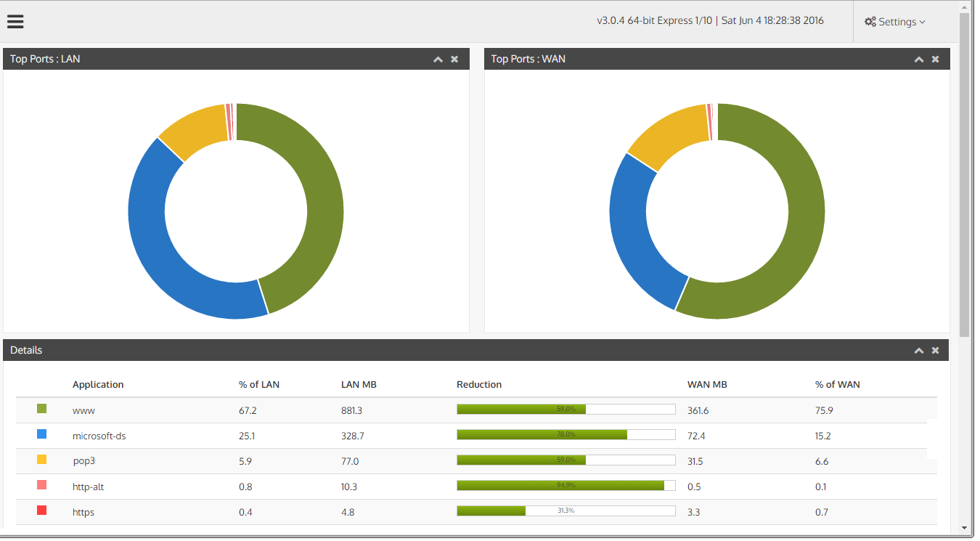The height and width of the screenshot is (541, 980).
Task: Close the Top Ports LAN panel
Action: (x=454, y=59)
